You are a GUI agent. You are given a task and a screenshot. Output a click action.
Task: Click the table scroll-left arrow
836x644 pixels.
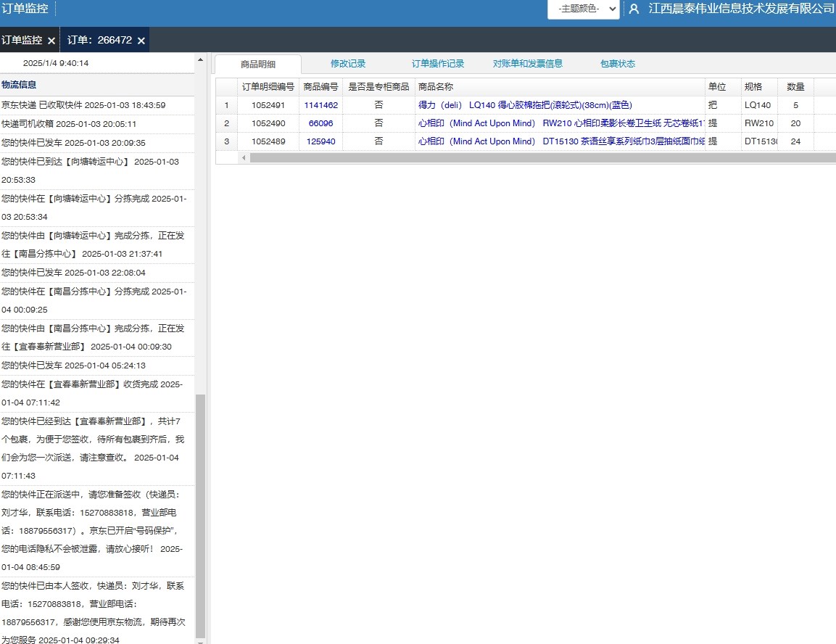point(244,158)
